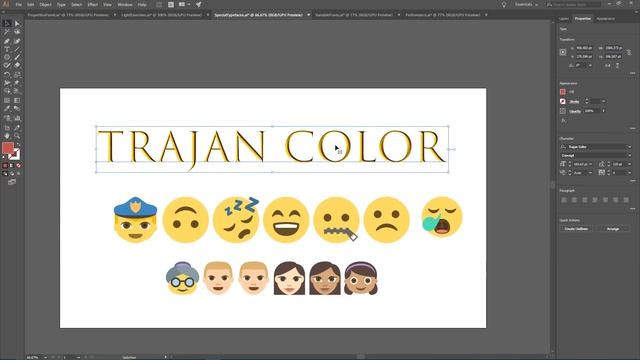Select the Line Segment tool
Screen dimensions: 640x360
tap(17, 49)
